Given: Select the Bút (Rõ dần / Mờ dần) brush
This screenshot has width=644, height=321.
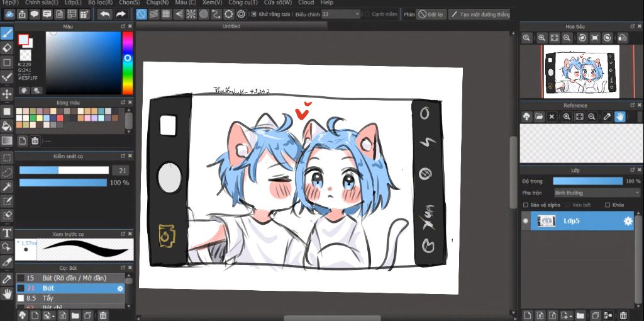Looking at the screenshot, I should (70, 278).
